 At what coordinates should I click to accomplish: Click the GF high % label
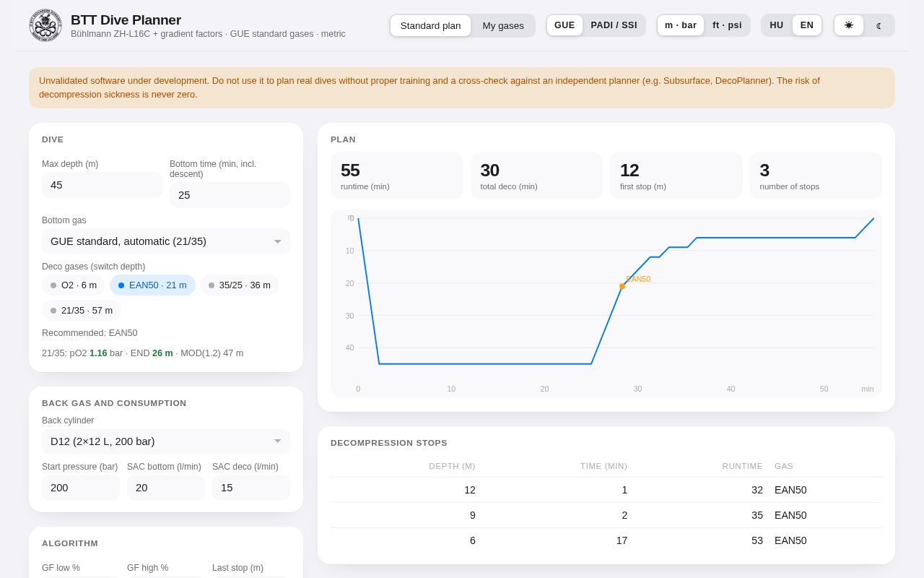tap(147, 568)
